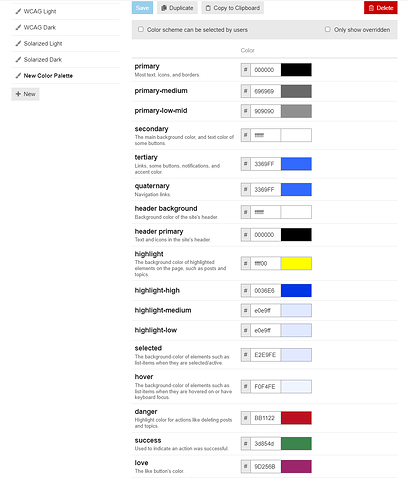
Task: Click the copy icon on the Duplicate button
Action: (164, 8)
